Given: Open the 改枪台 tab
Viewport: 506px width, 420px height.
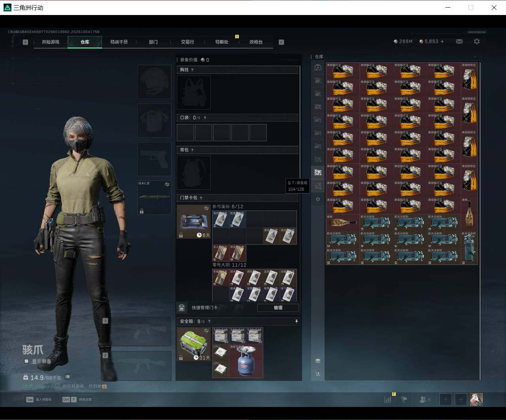Looking at the screenshot, I should click(x=256, y=42).
